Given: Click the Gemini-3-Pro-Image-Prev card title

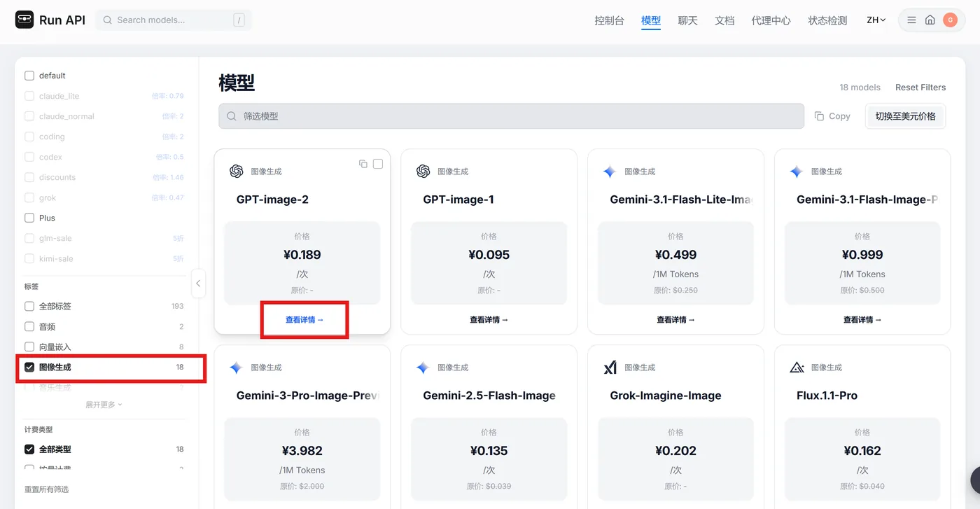Looking at the screenshot, I should click(x=307, y=396).
